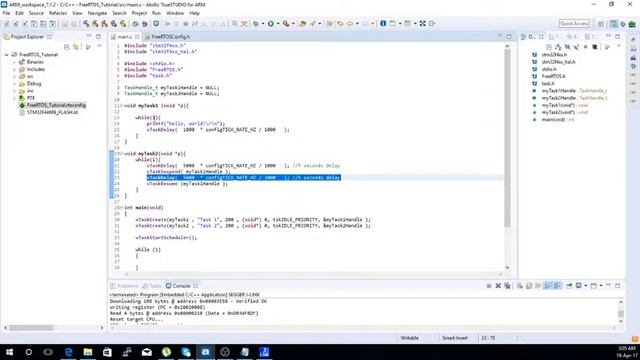Open the Source menu
This screenshot has height=360, width=640.
36,13
